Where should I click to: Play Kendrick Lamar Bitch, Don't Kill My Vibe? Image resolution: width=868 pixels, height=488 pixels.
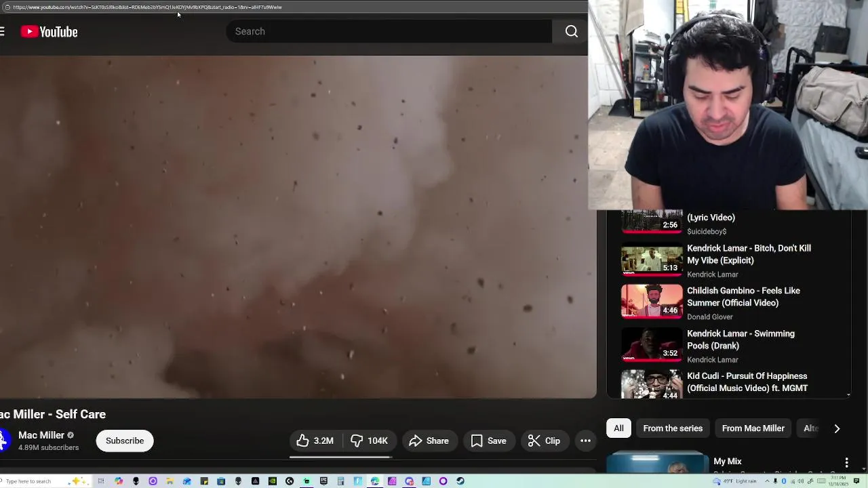(749, 254)
